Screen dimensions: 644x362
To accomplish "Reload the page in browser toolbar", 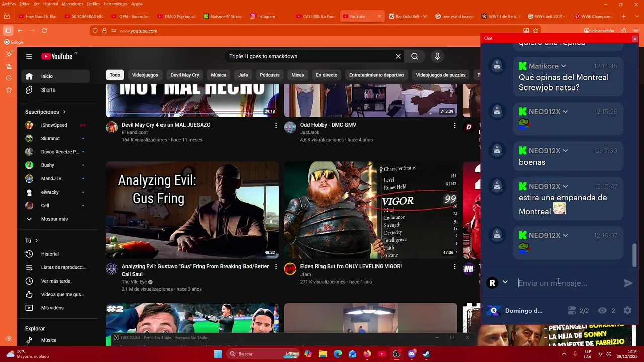I will (44, 31).
